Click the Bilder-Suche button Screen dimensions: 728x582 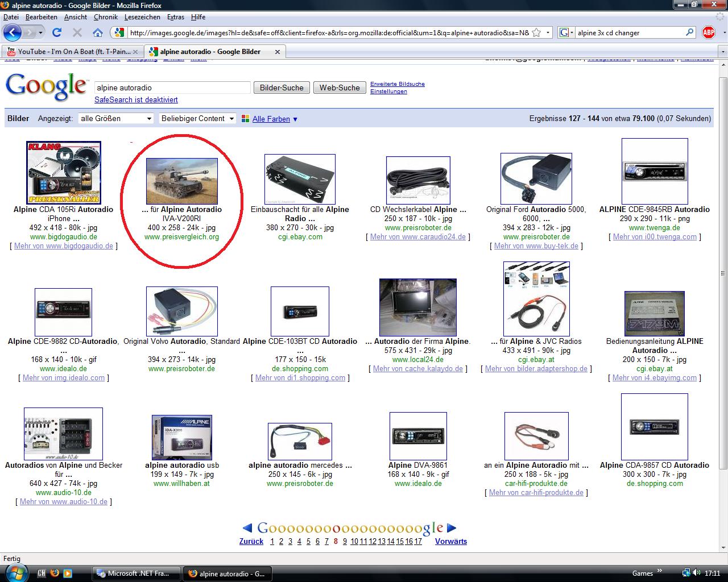click(x=282, y=88)
